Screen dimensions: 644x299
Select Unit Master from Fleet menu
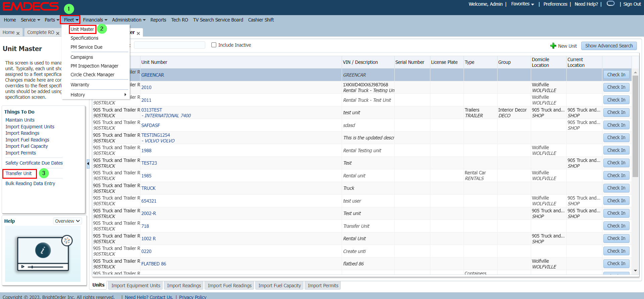pyautogui.click(x=82, y=29)
